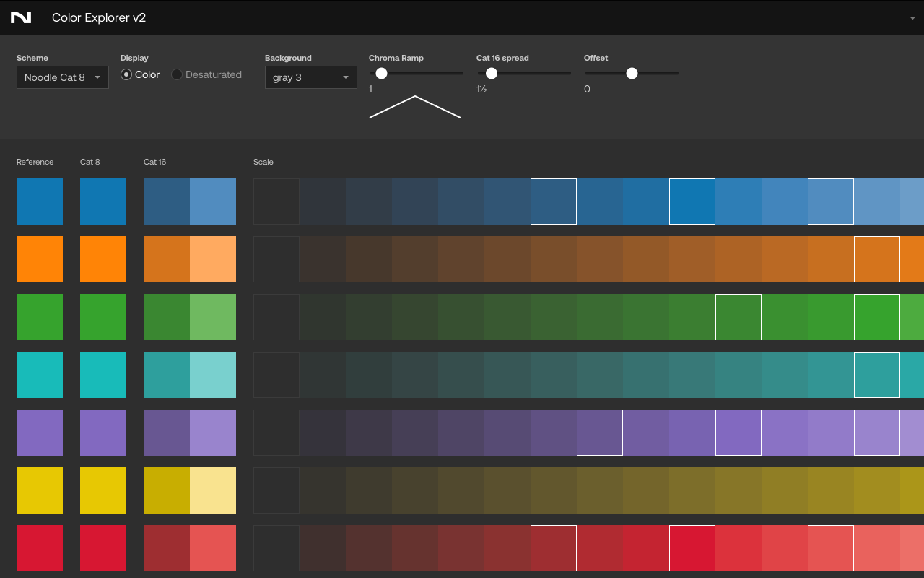924x578 pixels.
Task: Click the Chroma Ramp curve graphic
Action: tap(415, 107)
